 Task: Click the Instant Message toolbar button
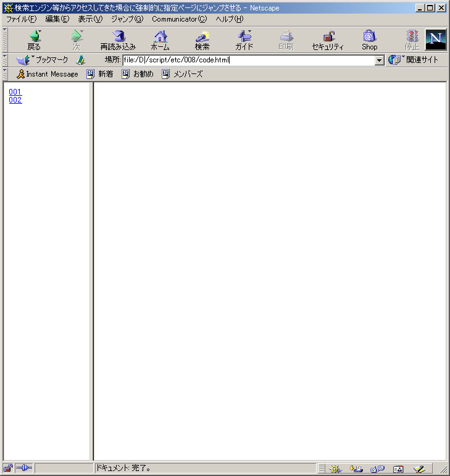point(48,74)
